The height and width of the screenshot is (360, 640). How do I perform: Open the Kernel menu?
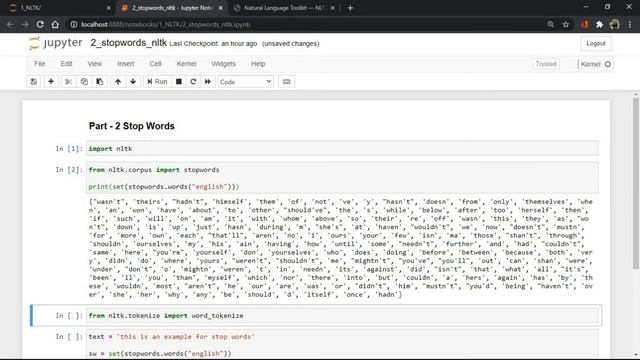187,64
